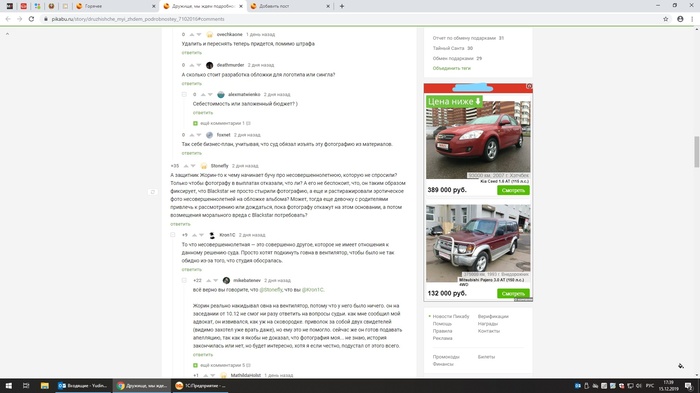Downvote Stonefly's +35 comment
The image size is (700, 393).
(x=193, y=166)
